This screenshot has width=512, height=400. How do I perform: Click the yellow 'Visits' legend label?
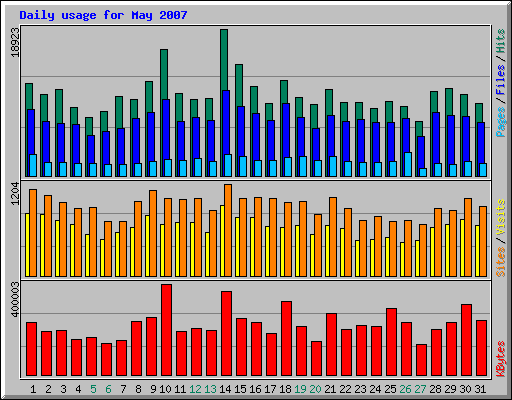[x=500, y=218]
